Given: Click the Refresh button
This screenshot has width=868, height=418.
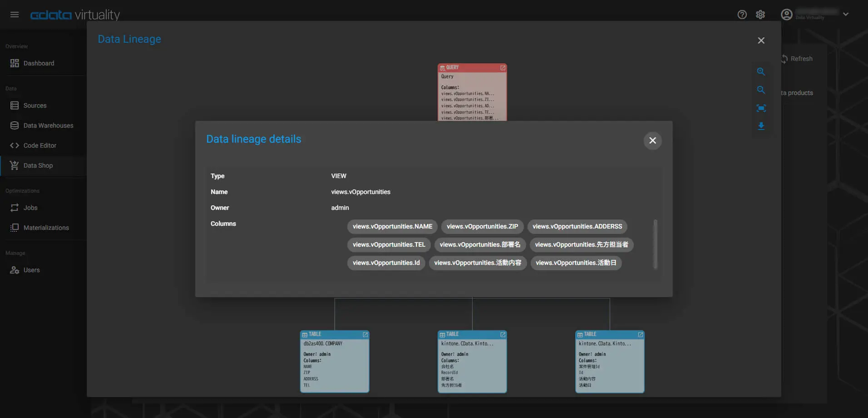Looking at the screenshot, I should click(797, 59).
